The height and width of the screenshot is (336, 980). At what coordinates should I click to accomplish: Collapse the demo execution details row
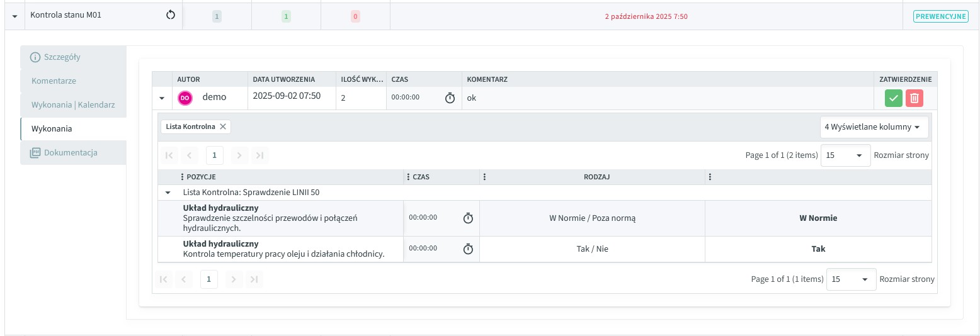point(162,98)
